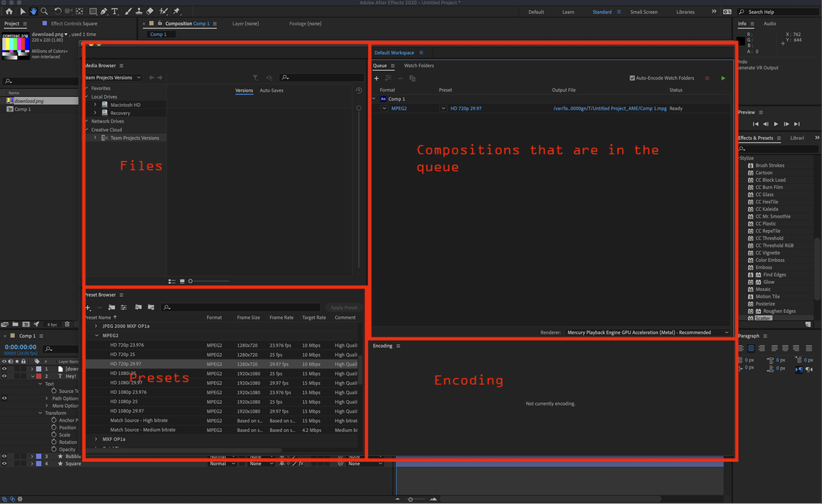Switch to the Small Screen workspace
The image size is (822, 504).
644,12
